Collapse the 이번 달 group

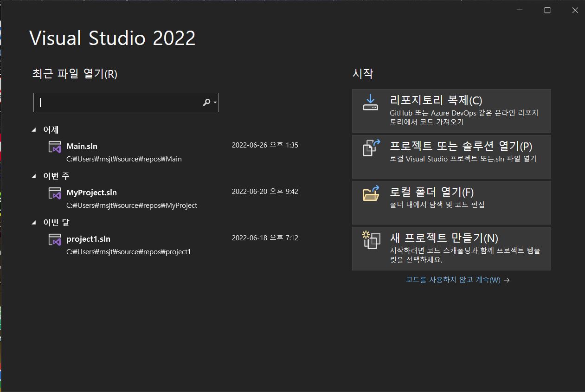coord(34,223)
